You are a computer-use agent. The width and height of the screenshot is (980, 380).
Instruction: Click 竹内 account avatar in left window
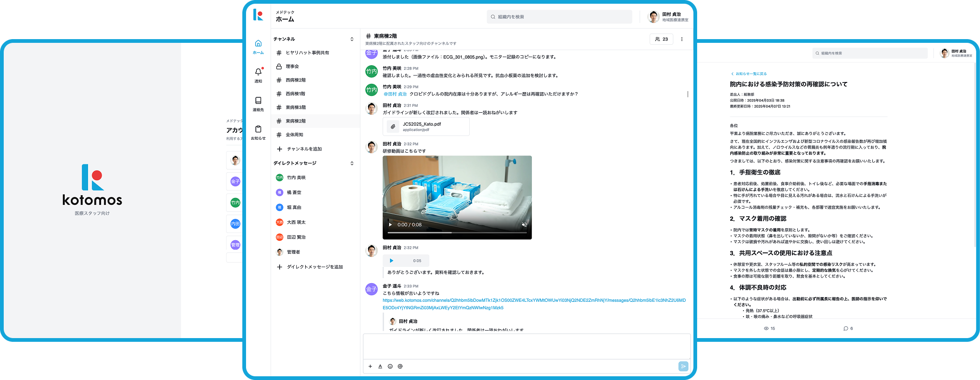235,203
